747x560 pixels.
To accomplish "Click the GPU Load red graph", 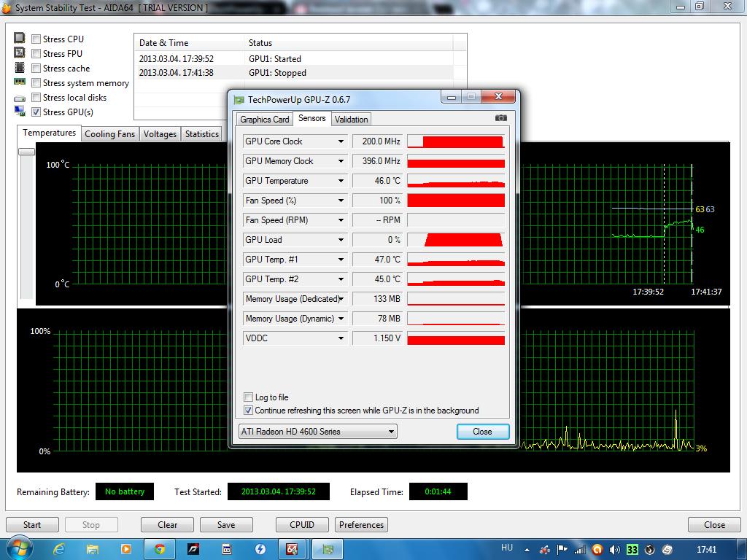I will (x=456, y=240).
